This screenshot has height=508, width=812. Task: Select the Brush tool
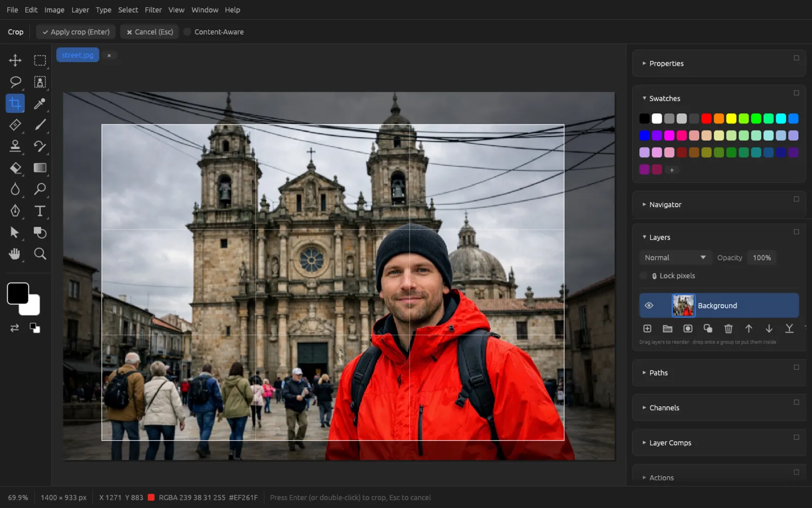coord(40,125)
